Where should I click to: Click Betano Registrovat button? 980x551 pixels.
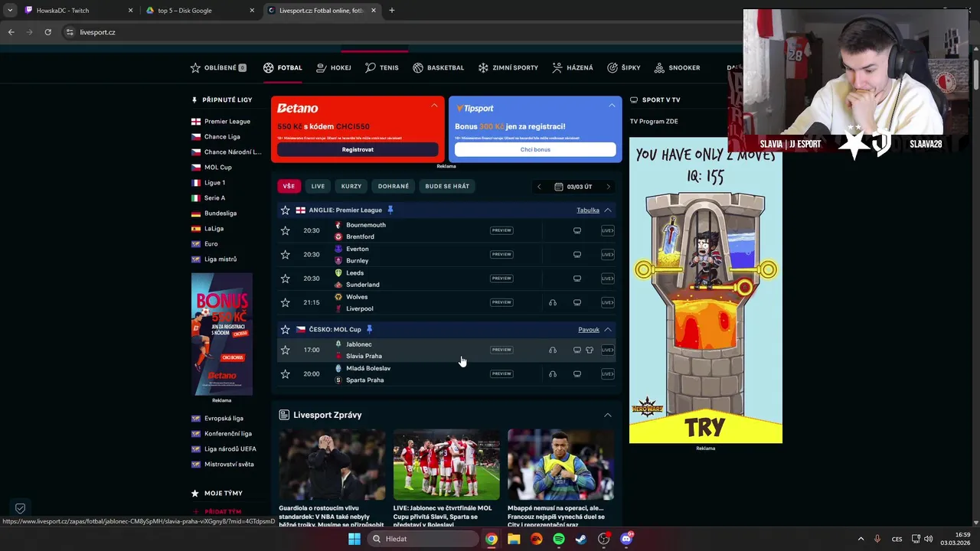[358, 149]
